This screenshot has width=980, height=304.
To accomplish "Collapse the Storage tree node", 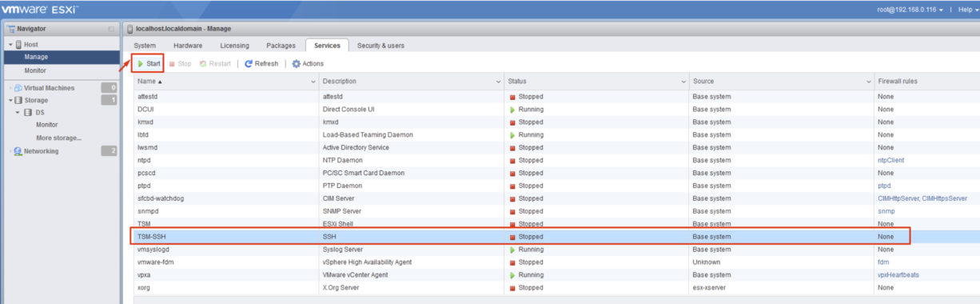I will pos(10,100).
